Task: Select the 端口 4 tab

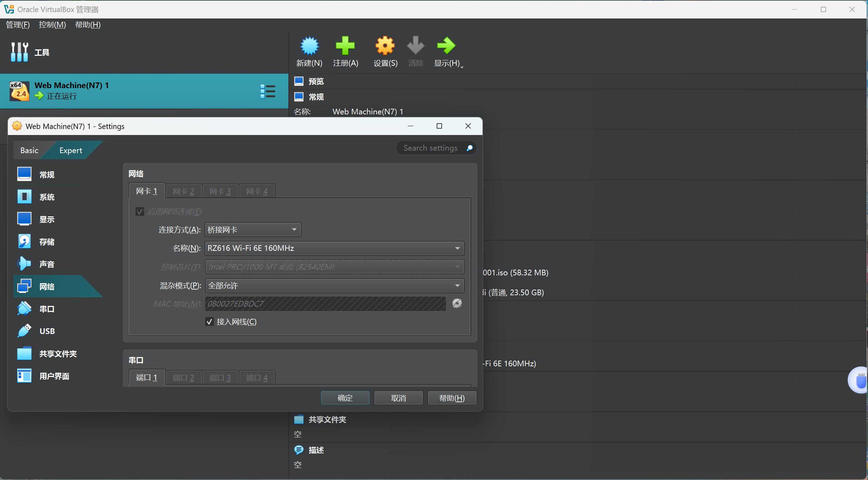Action: coord(257,377)
